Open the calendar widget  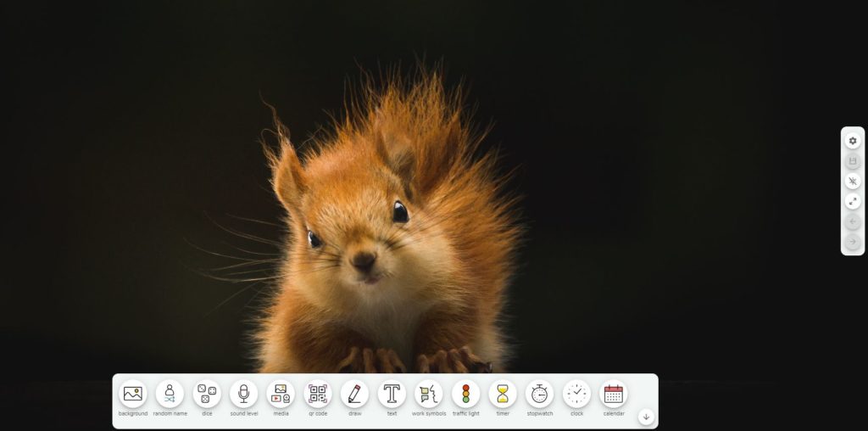click(x=614, y=394)
